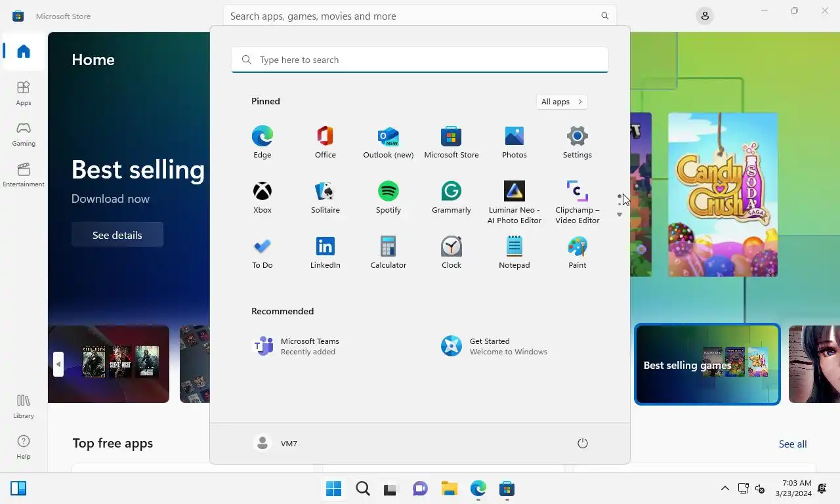Open taskbar Search
Viewport: 840px width, 504px height.
(x=363, y=489)
